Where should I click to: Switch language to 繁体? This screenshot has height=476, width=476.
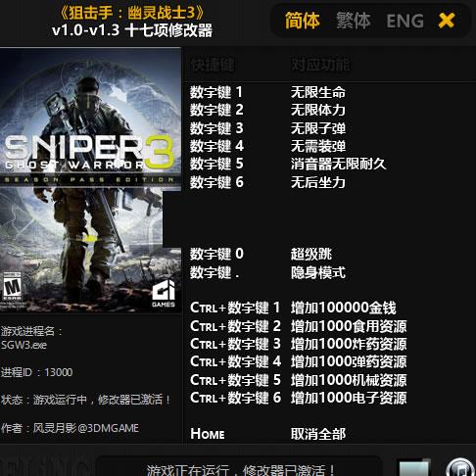354,21
